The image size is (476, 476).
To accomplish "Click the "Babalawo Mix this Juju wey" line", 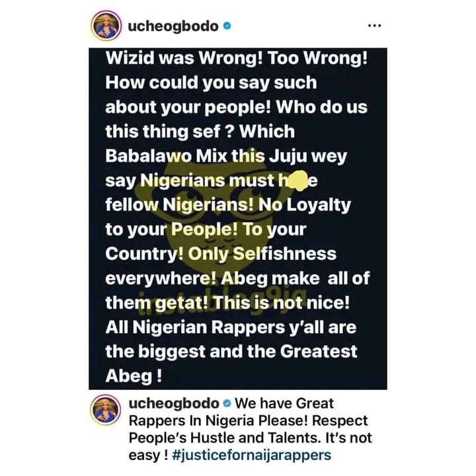I will click(226, 157).
